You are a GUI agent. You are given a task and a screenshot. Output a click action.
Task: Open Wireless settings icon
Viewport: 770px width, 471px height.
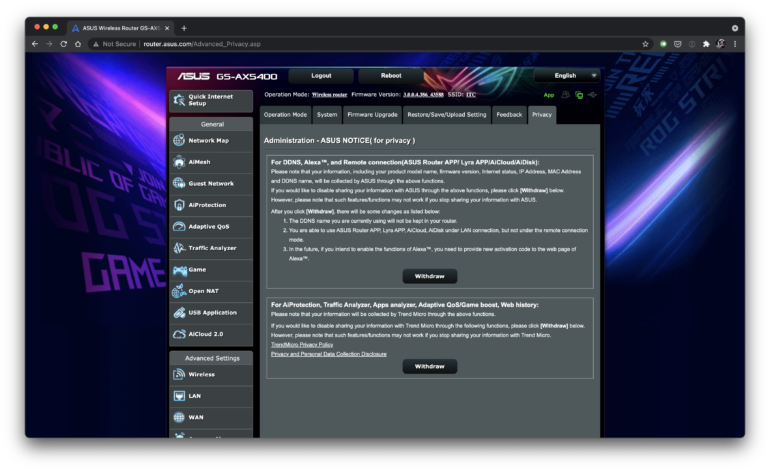179,375
